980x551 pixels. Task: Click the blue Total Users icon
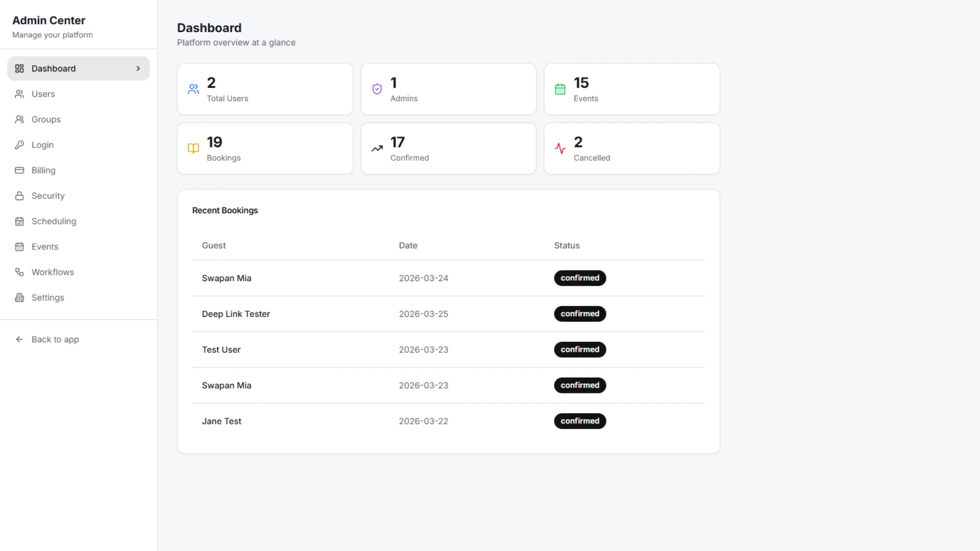(x=193, y=89)
